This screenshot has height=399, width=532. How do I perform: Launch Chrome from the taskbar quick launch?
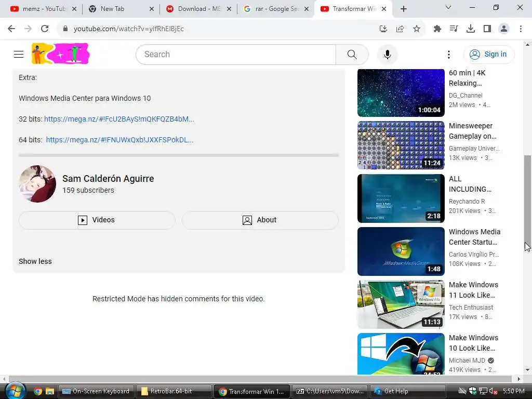click(x=37, y=391)
